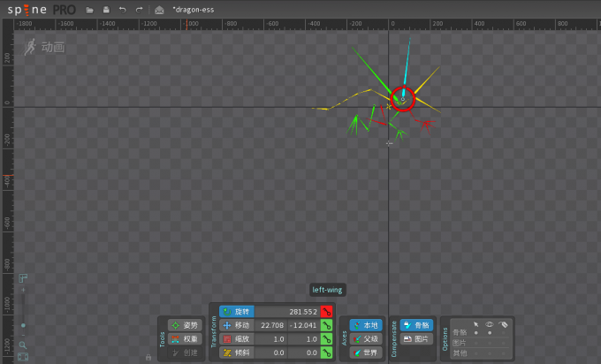The image size is (601, 364).
Task: Toggle the tool lock padlock icon
Action: pos(148,358)
